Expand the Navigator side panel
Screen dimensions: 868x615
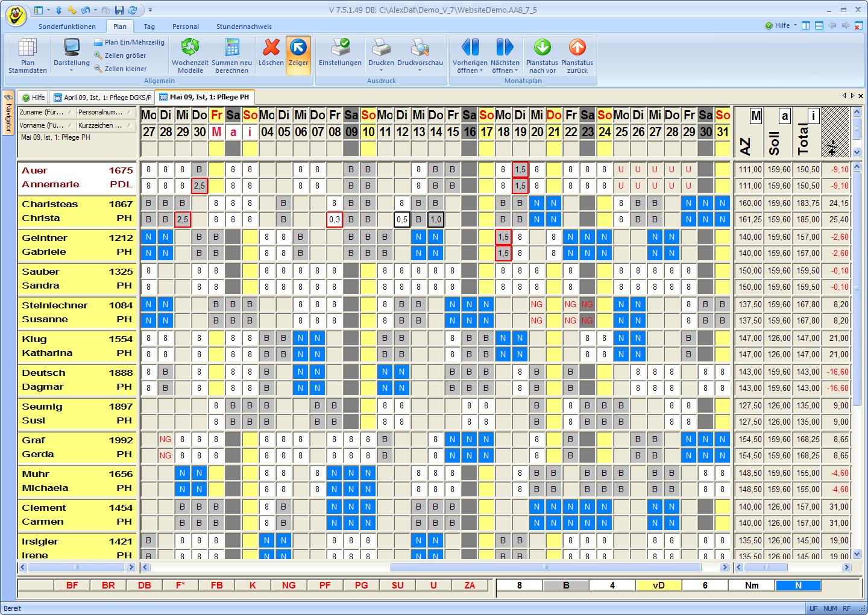click(8, 113)
